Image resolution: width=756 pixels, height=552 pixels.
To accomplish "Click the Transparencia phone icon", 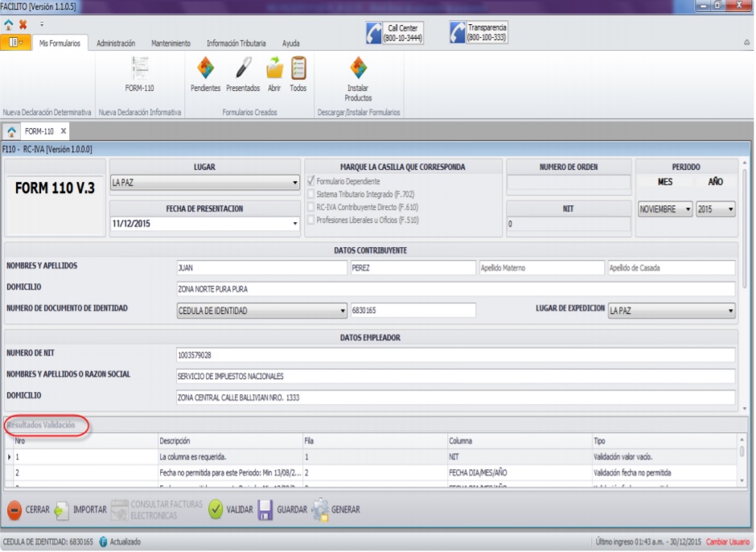I will point(458,32).
